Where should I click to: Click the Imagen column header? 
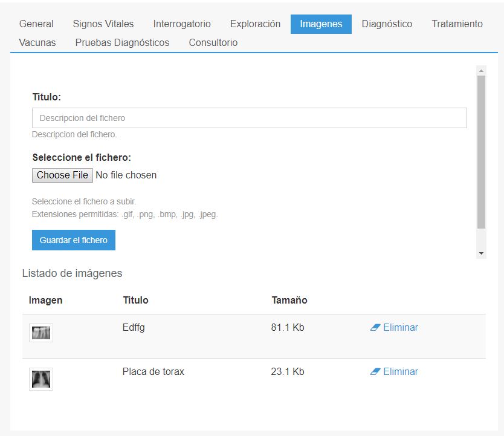coord(45,300)
